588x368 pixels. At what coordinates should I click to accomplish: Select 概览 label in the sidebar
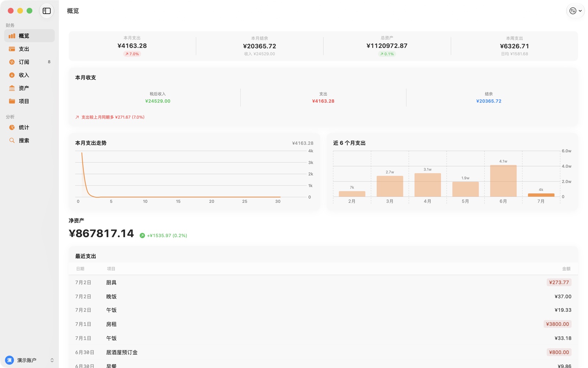pyautogui.click(x=24, y=36)
